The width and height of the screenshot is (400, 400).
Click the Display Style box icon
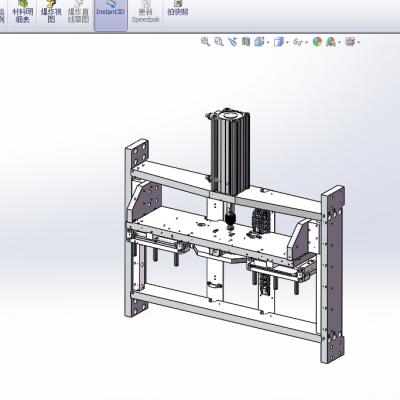pyautogui.click(x=278, y=42)
